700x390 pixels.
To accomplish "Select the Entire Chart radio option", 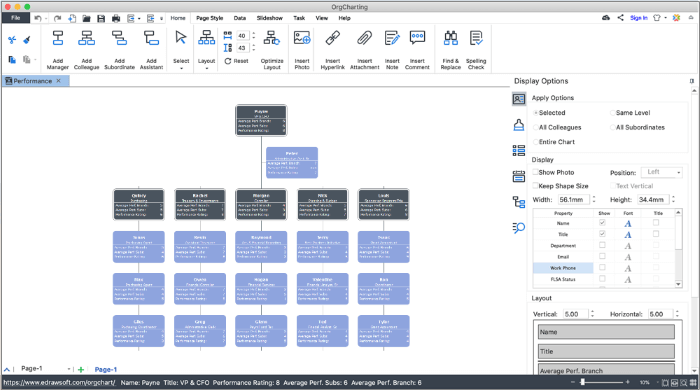I will click(x=536, y=142).
